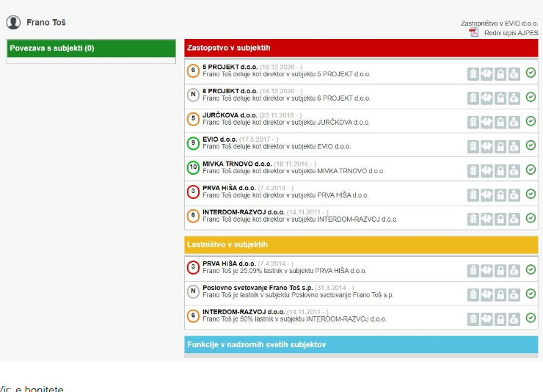Expand Funkcije v nadzornih svetih subjektov section
This screenshot has height=392, width=543.
[361, 344]
